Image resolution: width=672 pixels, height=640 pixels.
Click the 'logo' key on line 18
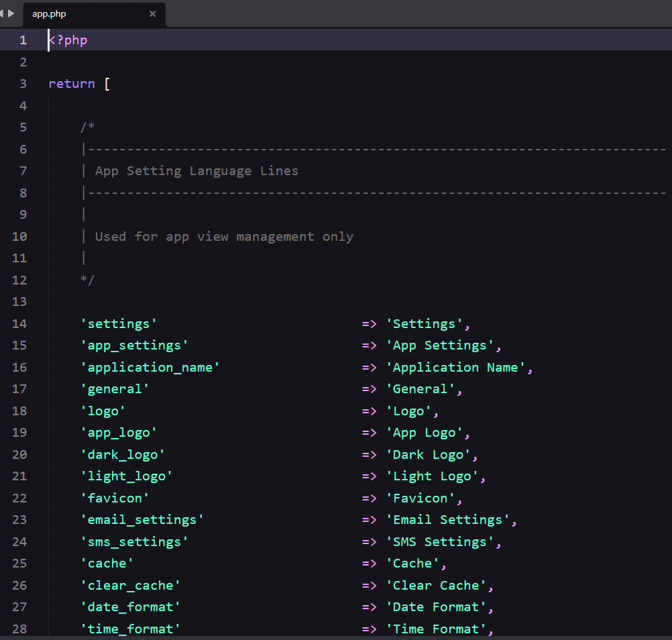[103, 411]
